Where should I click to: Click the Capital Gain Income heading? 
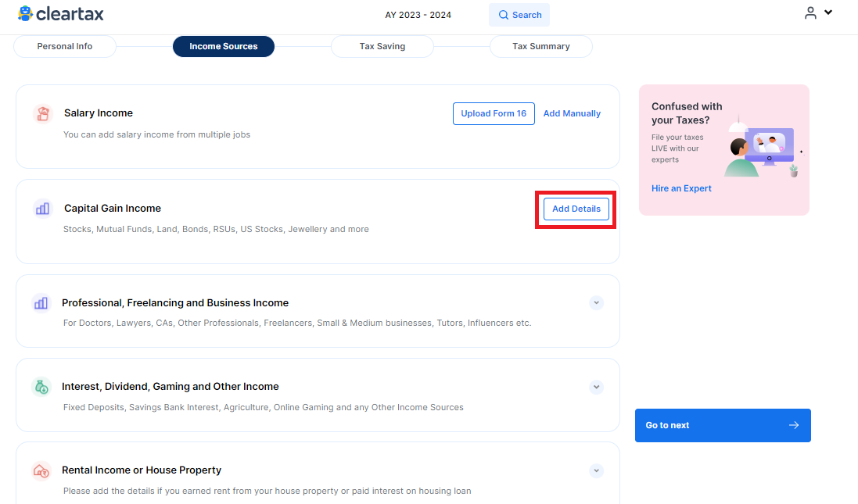pos(113,209)
